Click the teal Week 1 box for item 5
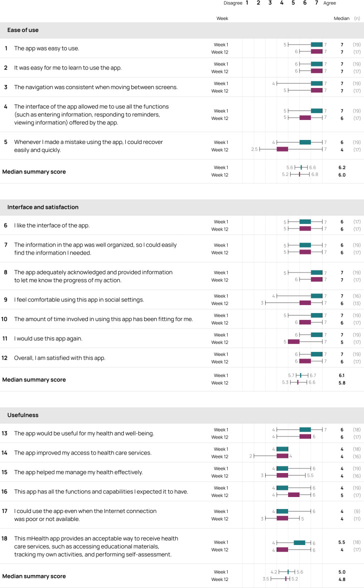 point(305,142)
